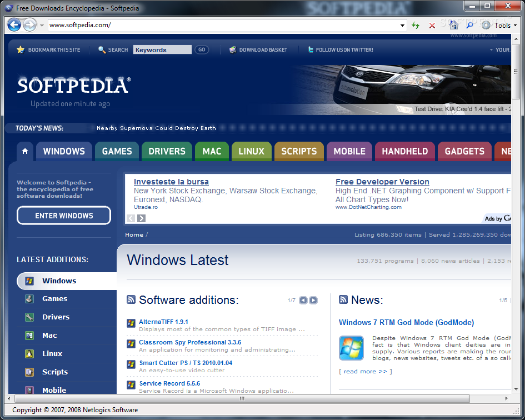Select Linux in Latest Additions sidebar
Viewport: 525px width, 420px height.
point(67,354)
